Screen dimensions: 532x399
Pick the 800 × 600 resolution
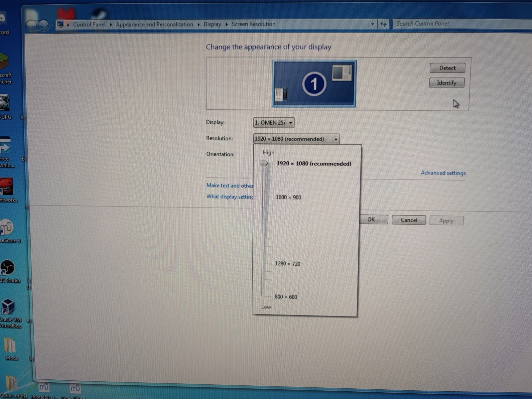pos(286,297)
